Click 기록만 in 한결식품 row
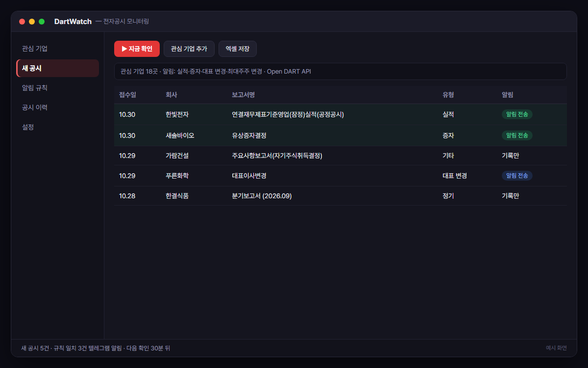 [x=510, y=196]
